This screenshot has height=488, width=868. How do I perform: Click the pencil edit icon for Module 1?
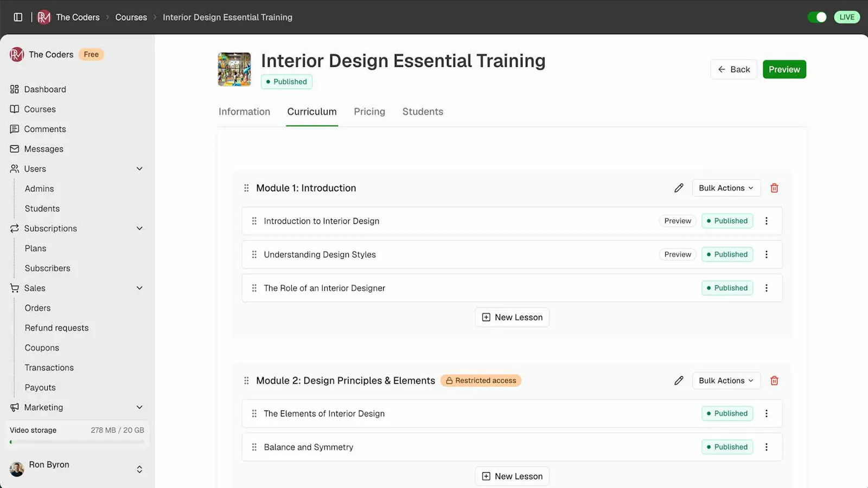point(679,188)
